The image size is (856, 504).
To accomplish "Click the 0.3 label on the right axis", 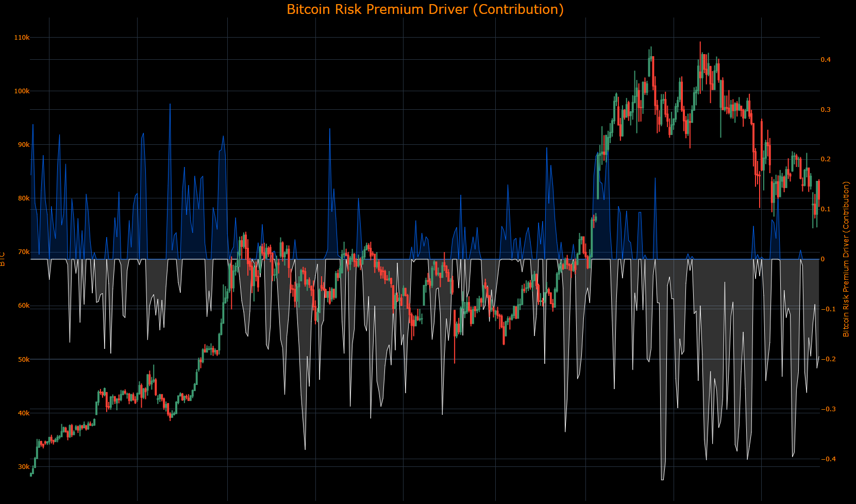I will click(826, 110).
